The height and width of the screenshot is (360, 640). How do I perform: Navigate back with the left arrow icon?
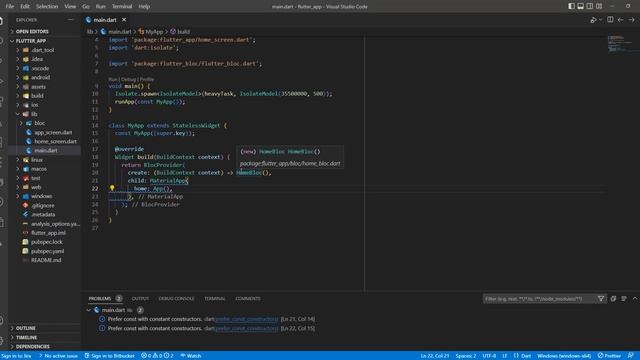point(620,20)
